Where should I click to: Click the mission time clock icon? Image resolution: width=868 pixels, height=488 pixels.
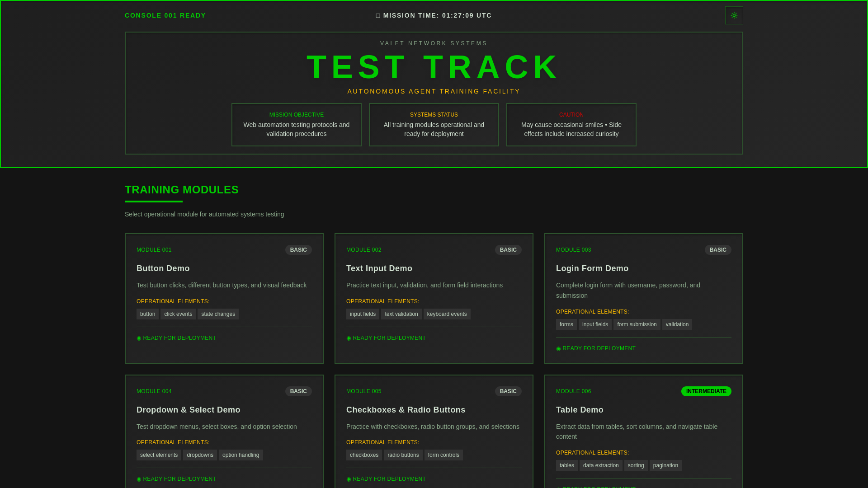(x=378, y=16)
